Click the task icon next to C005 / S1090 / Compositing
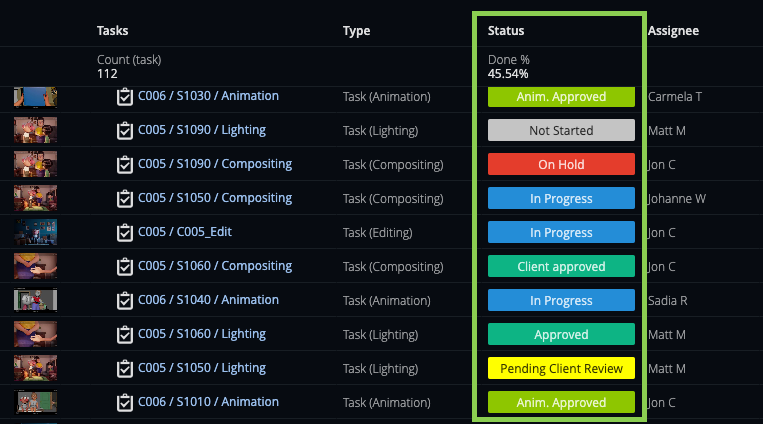The image size is (763, 424). 125,165
